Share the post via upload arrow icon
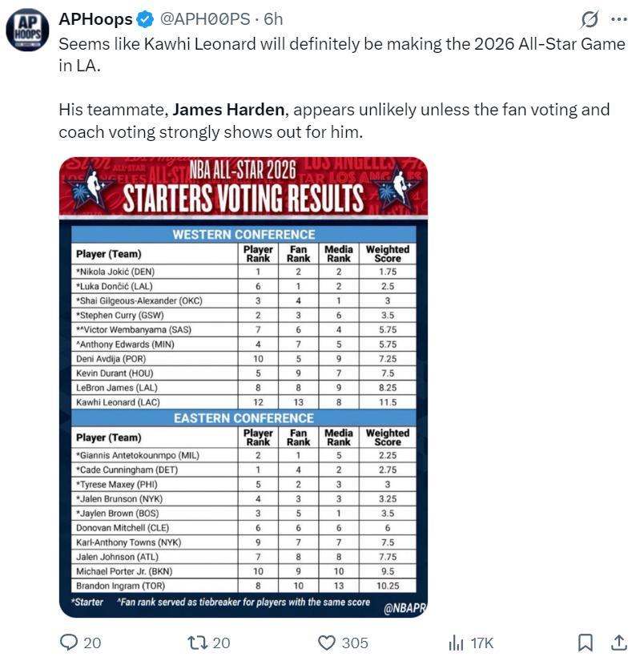This screenshot has height=661, width=644. pyautogui.click(x=619, y=643)
